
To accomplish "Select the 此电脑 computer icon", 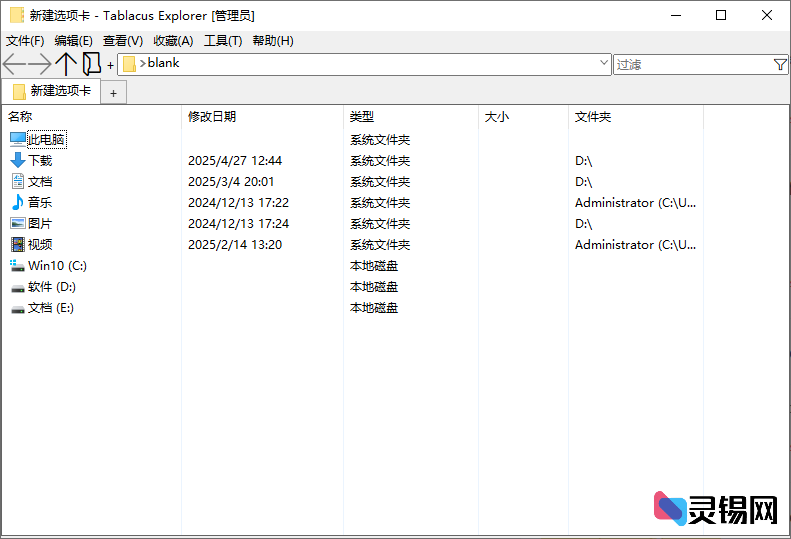I will point(18,139).
